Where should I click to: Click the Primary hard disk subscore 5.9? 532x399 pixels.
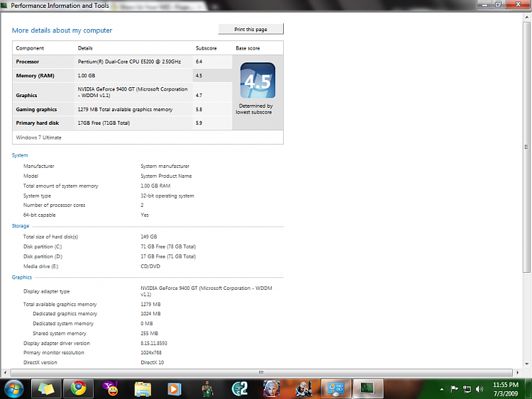pos(199,123)
